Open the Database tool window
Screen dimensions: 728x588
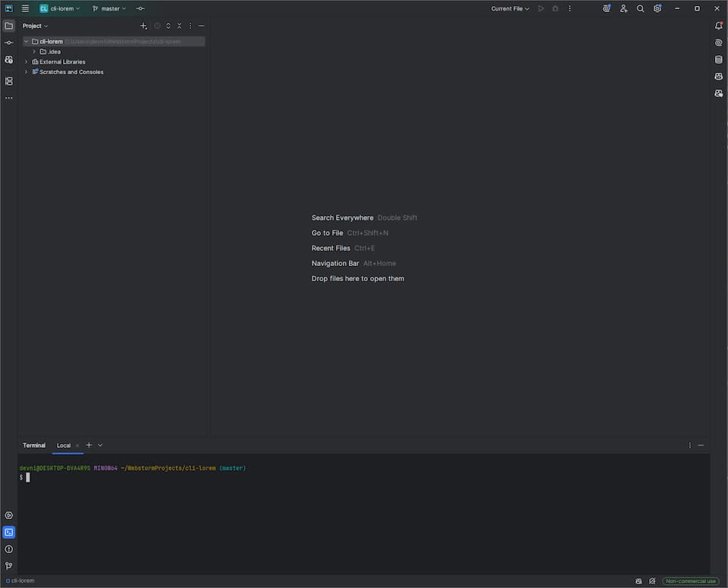(x=718, y=59)
